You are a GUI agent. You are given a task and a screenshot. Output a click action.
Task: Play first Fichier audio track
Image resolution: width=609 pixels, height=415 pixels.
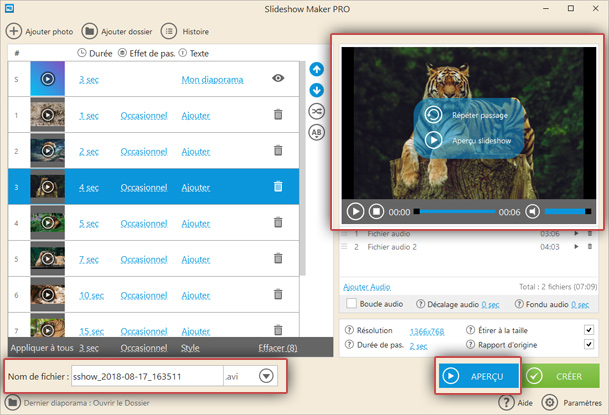click(x=576, y=233)
